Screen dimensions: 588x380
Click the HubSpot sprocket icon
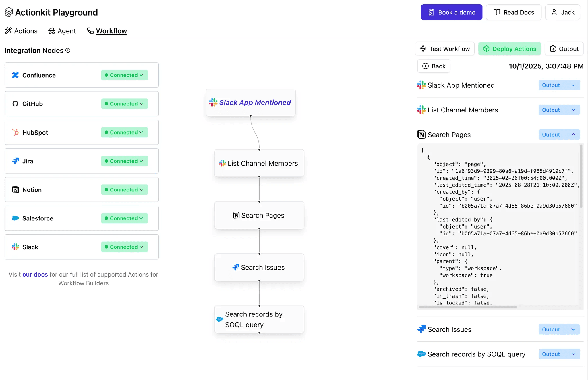[15, 133]
